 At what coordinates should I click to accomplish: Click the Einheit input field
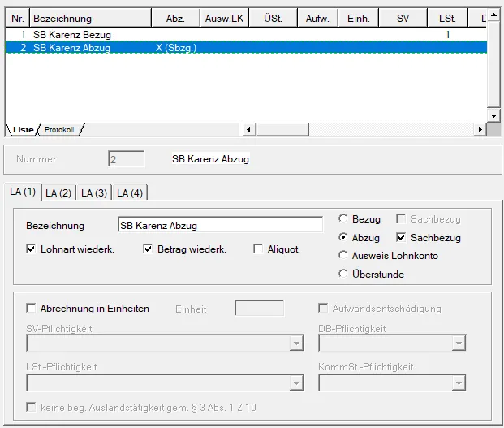pos(260,308)
